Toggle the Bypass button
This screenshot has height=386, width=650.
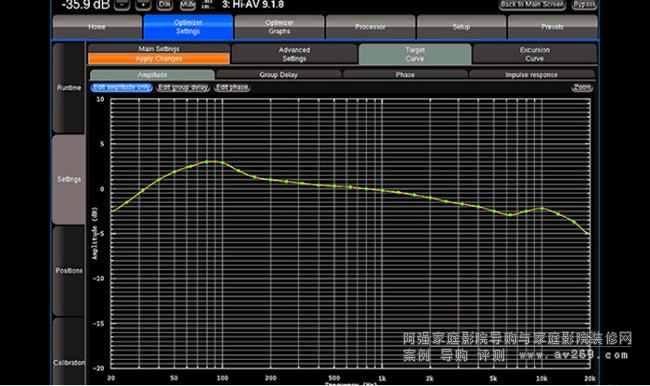(x=585, y=5)
